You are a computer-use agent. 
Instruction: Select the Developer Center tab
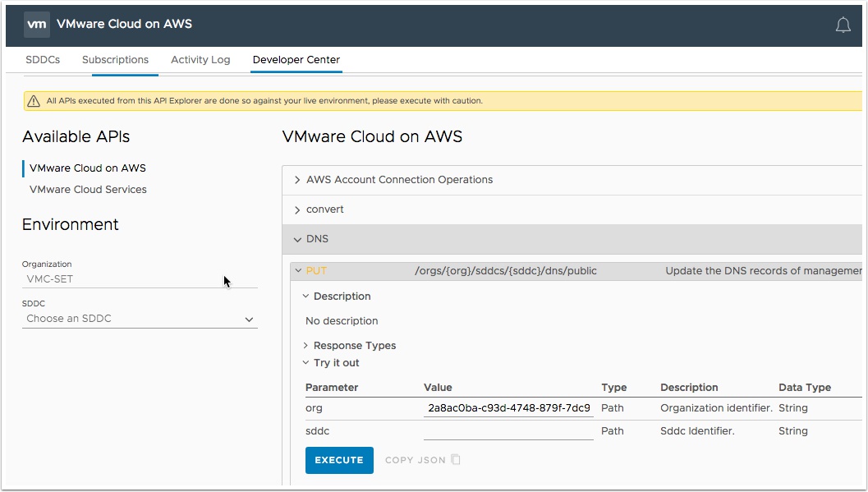coord(296,60)
